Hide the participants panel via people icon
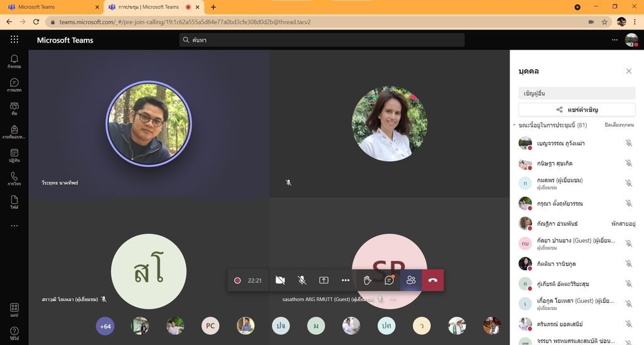The image size is (644, 345). coord(411,280)
